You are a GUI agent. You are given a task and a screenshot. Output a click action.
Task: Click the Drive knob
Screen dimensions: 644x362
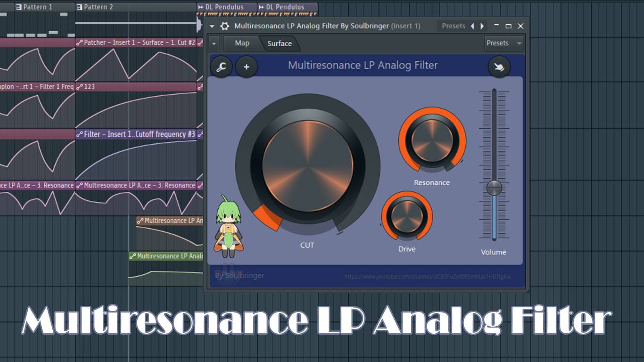pyautogui.click(x=407, y=216)
